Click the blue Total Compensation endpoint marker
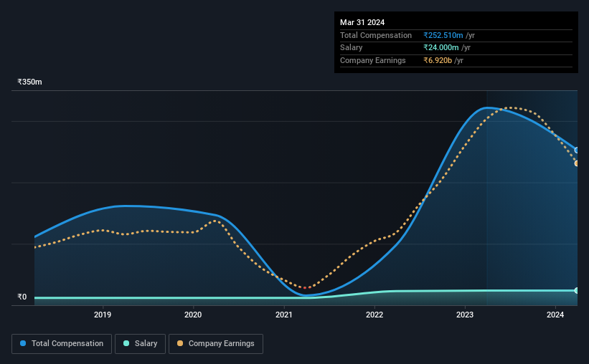Screen dimensions: 589x364 [x=577, y=150]
